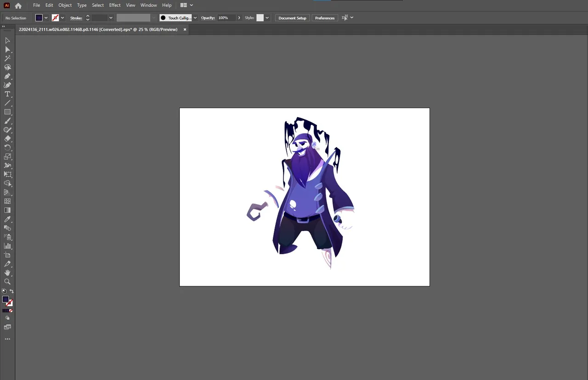Select the Slice tool
This screenshot has width=588, height=380.
7,264
